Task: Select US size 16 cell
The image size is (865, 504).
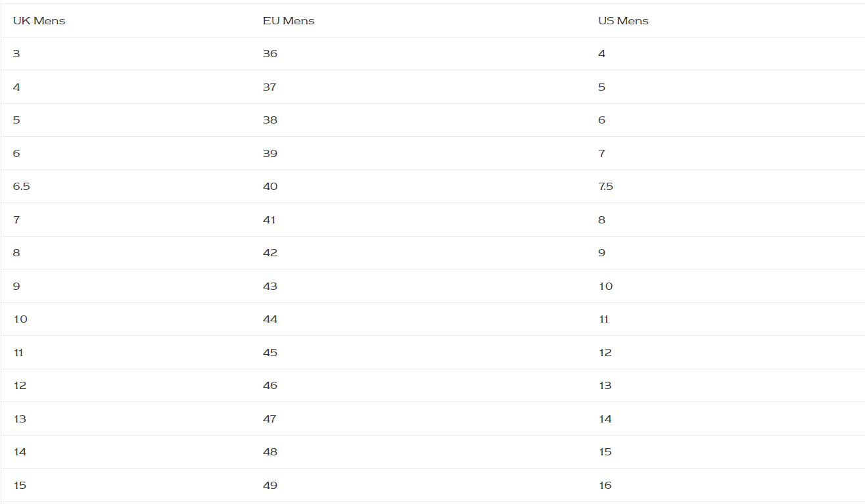Action: tap(605, 486)
